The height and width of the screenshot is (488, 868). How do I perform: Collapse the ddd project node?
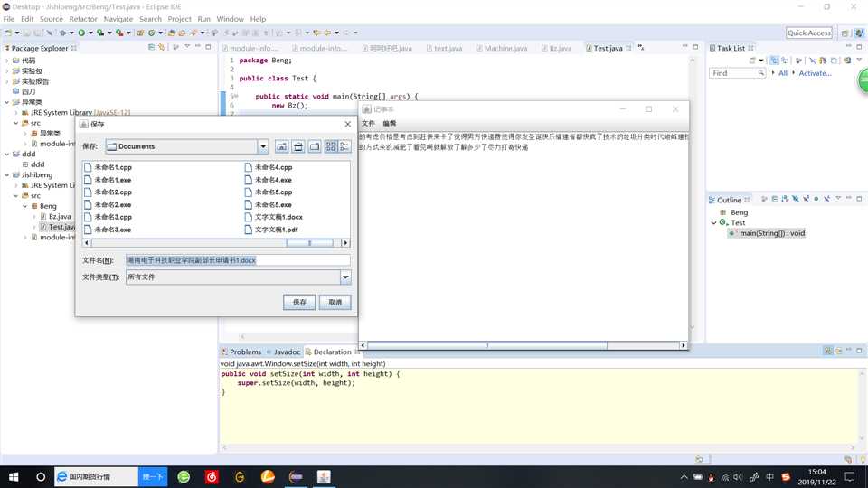click(x=6, y=155)
